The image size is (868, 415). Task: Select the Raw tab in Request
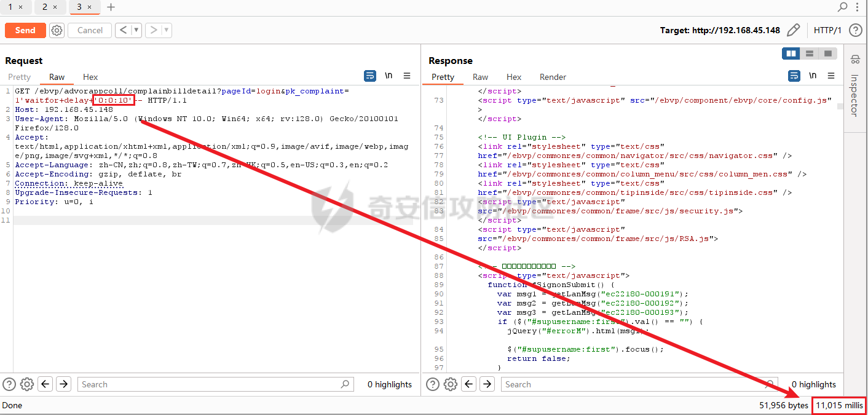57,77
